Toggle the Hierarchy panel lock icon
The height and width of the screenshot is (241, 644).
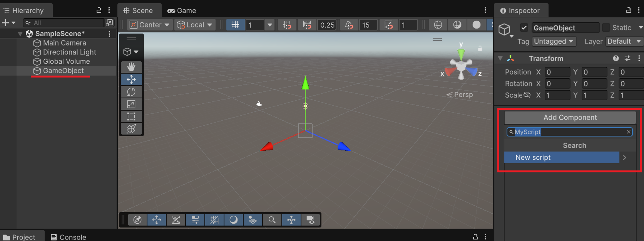99,10
